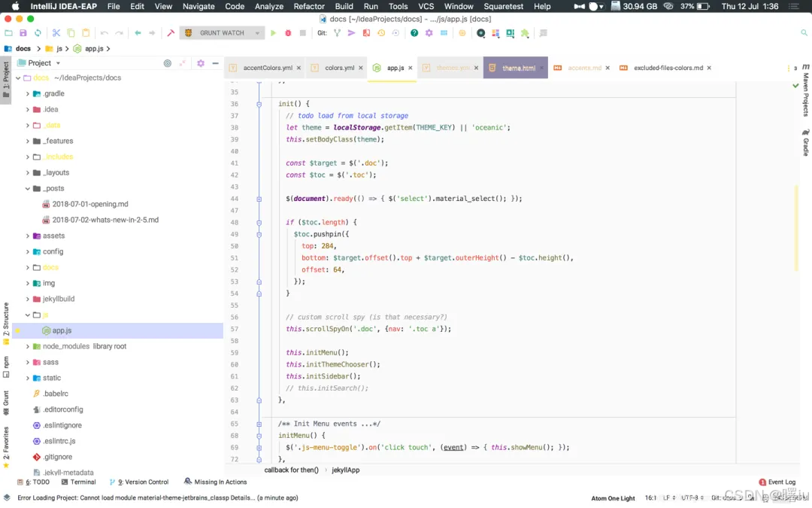The width and height of the screenshot is (812, 508).
Task: Switch to the colors.yml editor tab
Action: (x=339, y=68)
